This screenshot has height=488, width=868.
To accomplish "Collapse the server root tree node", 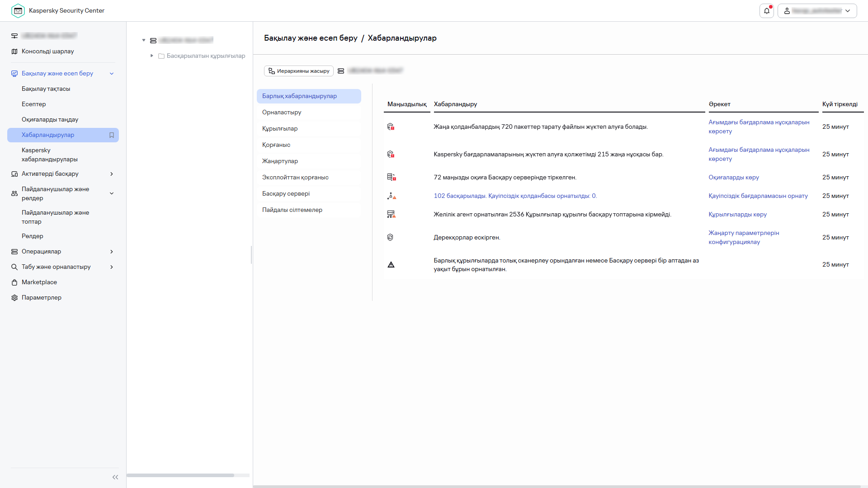I will [144, 40].
